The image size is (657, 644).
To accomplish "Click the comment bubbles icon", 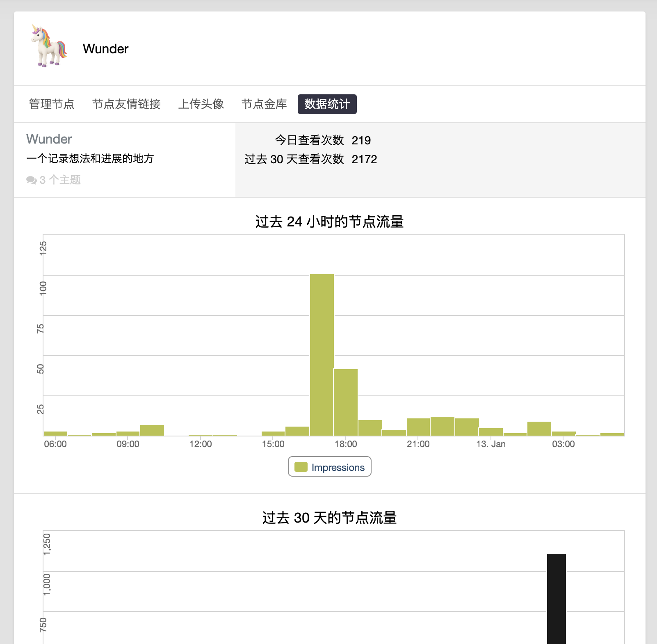I will coord(31,180).
